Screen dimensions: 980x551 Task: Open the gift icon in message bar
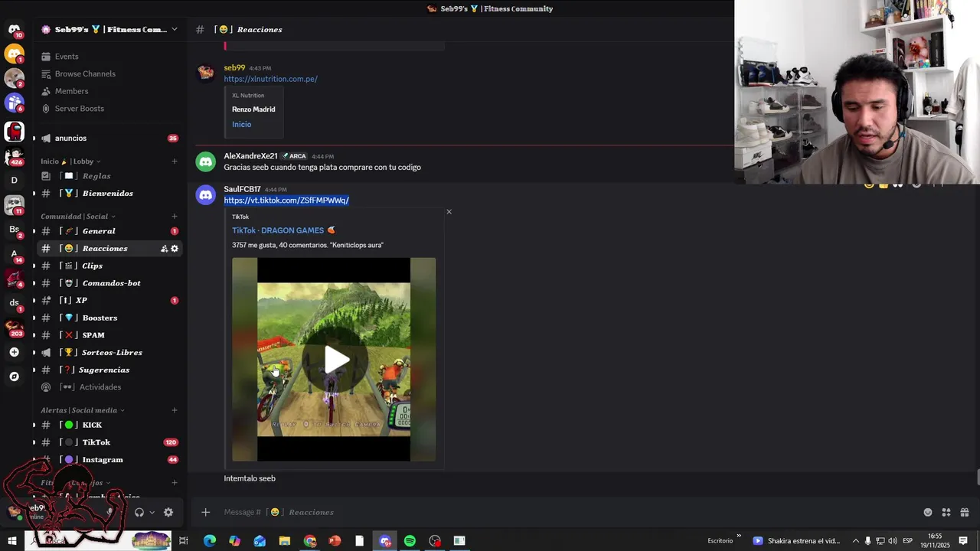pyautogui.click(x=965, y=512)
